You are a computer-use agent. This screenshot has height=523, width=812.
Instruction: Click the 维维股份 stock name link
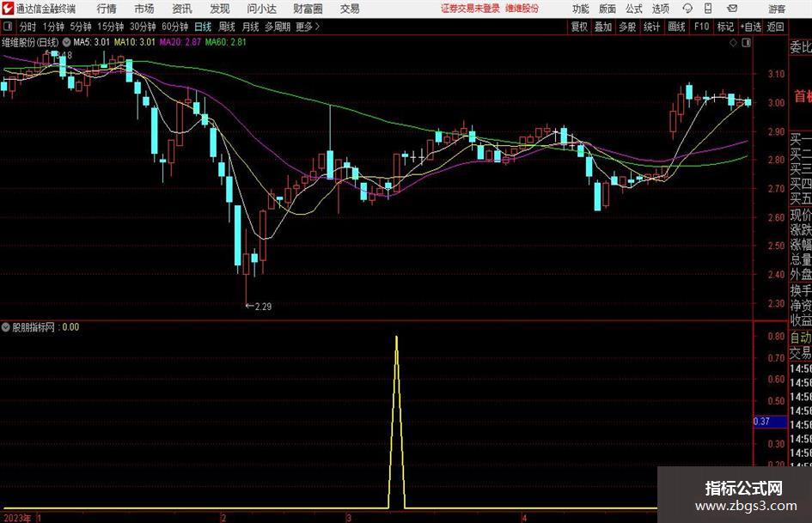click(x=522, y=9)
